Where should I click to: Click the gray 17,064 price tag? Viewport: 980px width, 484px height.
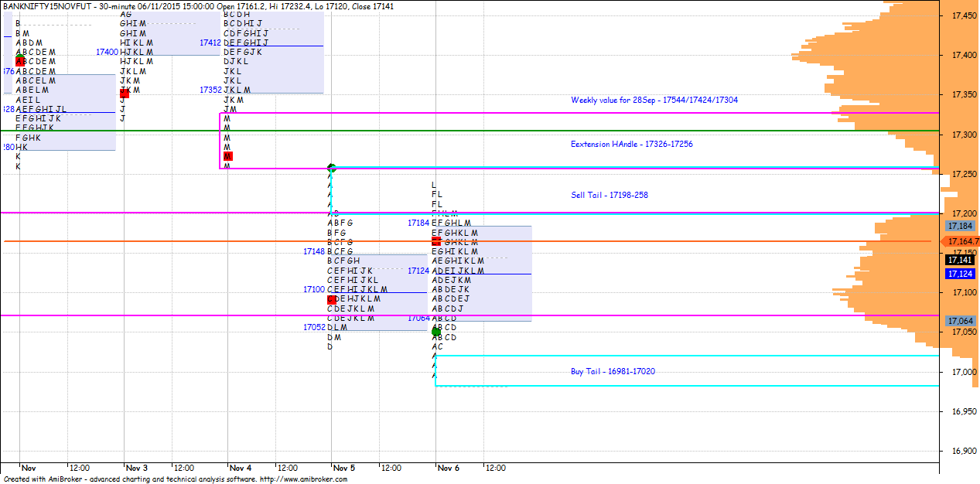960,321
